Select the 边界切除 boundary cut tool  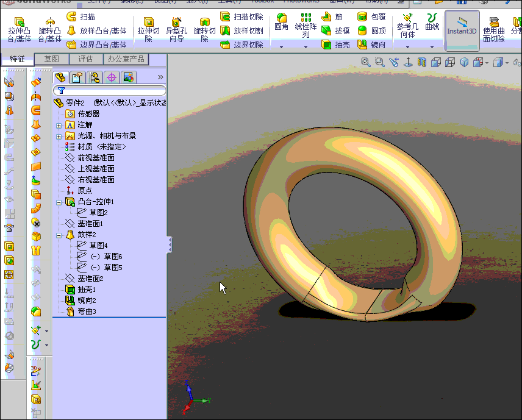click(x=241, y=44)
